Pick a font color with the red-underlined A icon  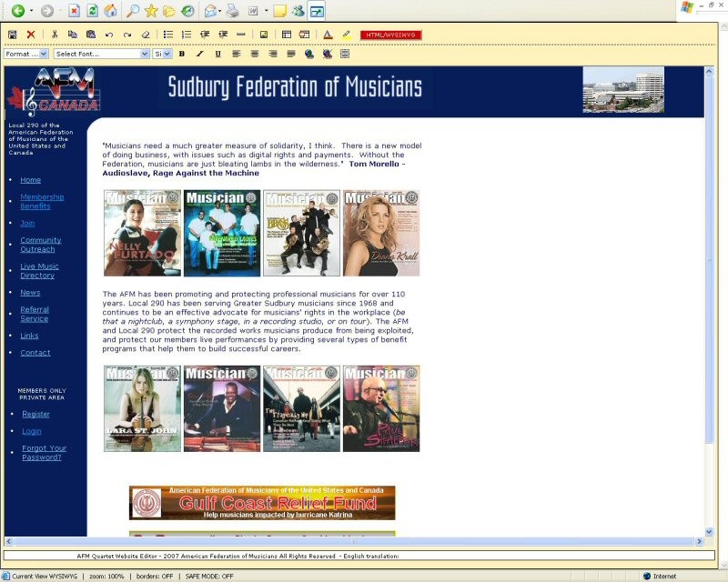click(x=328, y=35)
